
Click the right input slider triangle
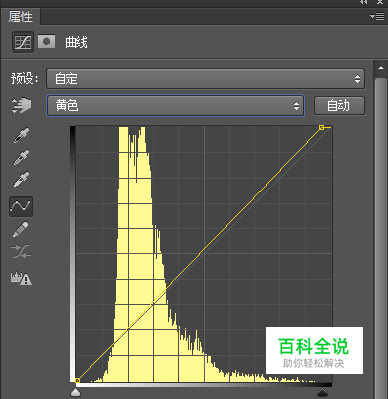coord(322,392)
